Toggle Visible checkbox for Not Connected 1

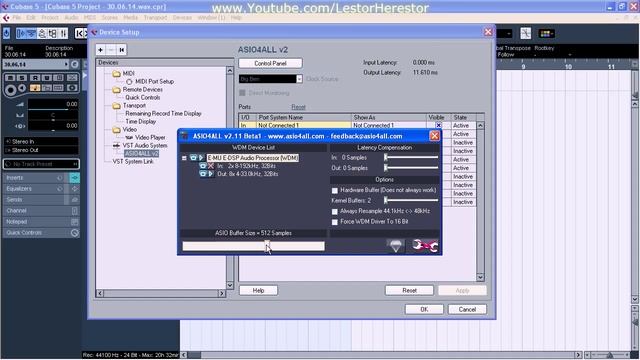tap(438, 126)
